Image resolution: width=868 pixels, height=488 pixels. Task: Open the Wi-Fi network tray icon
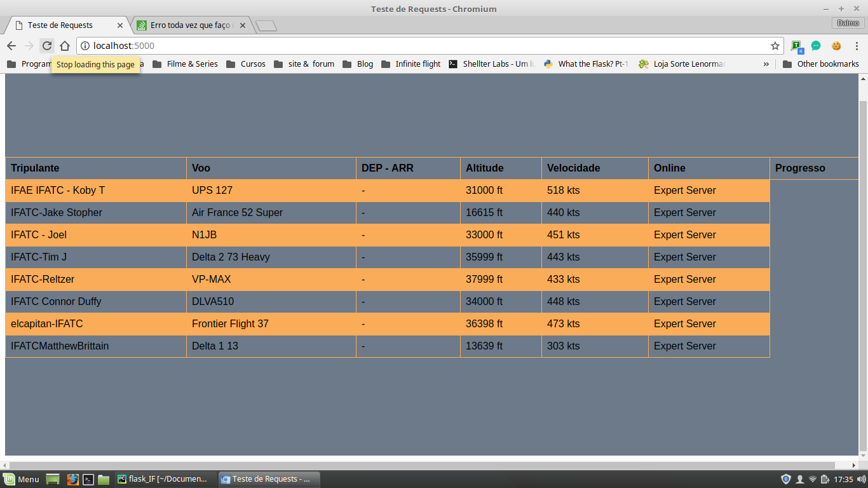pos(813,479)
